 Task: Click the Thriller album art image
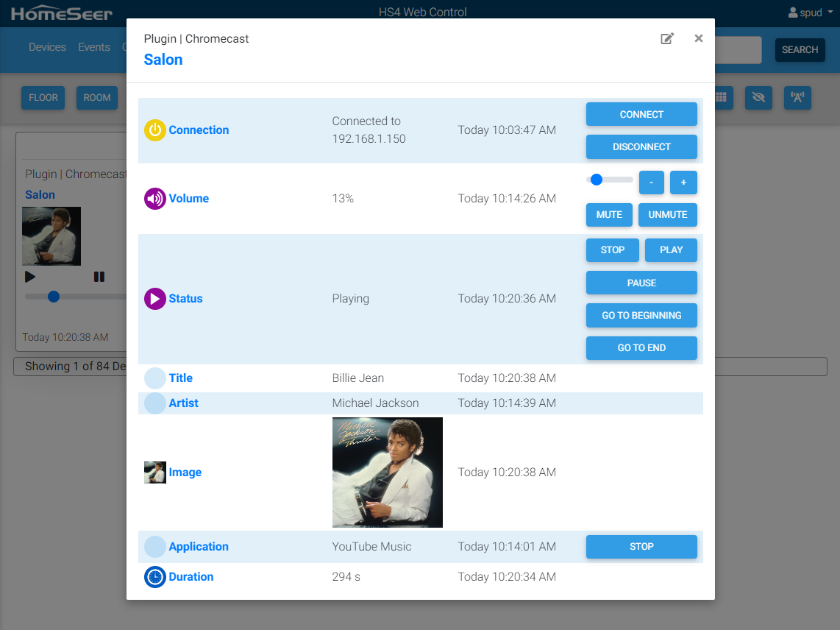[387, 472]
